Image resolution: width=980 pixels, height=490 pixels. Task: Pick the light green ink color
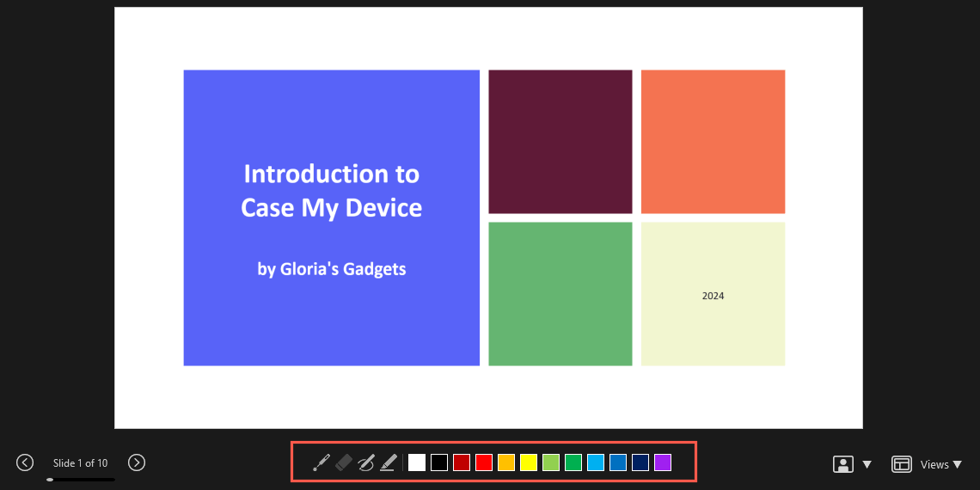(551, 462)
